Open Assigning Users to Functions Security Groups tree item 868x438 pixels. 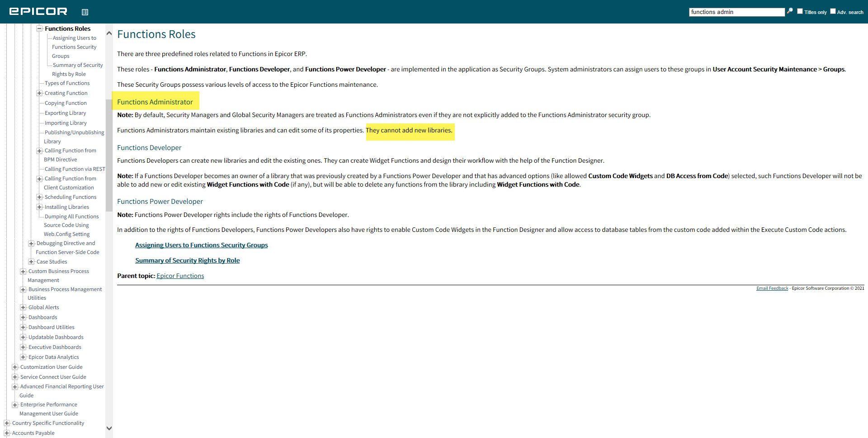click(x=74, y=47)
